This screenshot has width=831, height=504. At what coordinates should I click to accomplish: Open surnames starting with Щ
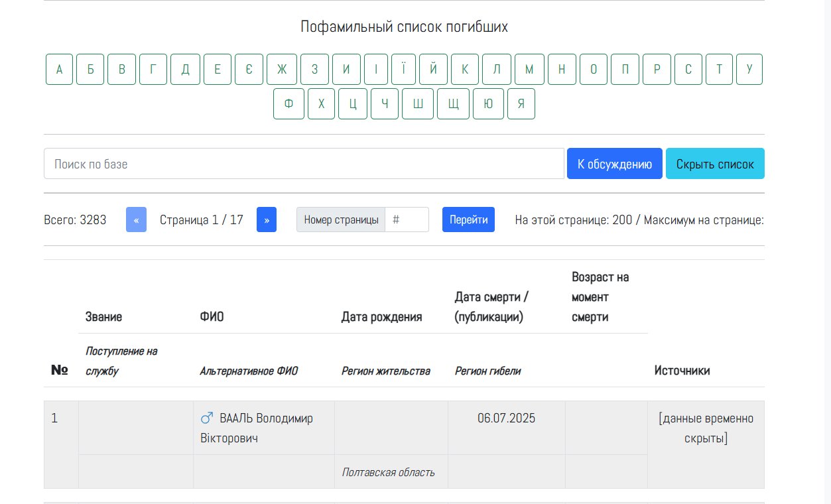tap(454, 104)
